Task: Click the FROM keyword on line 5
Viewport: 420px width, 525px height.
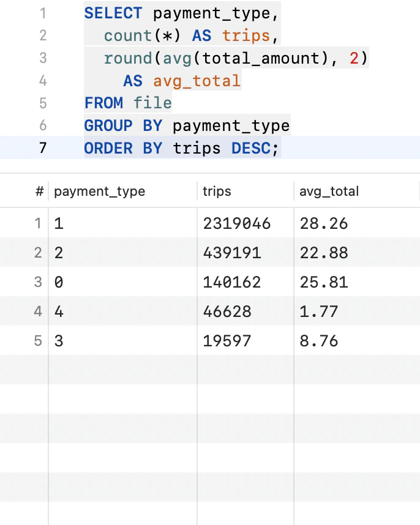Action: coord(103,103)
